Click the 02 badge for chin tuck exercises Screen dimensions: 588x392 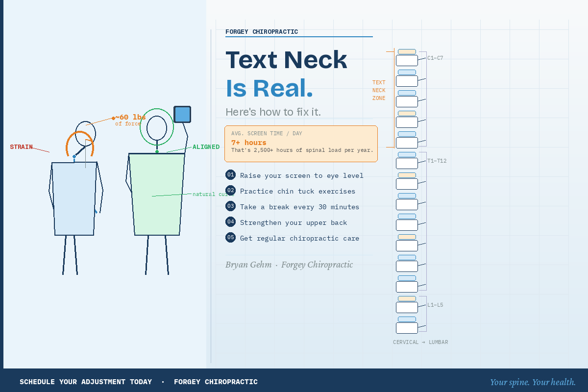(230, 190)
